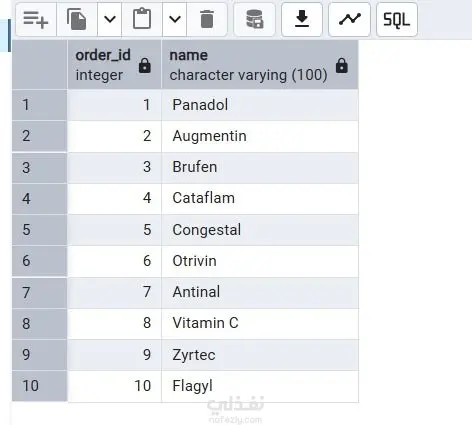Viewport: 472px width, 425px height.
Task: Click the lock icon on name column
Action: click(x=342, y=65)
